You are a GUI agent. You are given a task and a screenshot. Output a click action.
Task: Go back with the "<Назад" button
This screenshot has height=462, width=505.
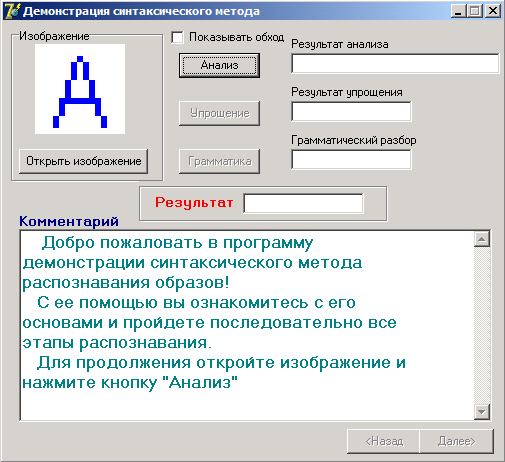click(383, 441)
